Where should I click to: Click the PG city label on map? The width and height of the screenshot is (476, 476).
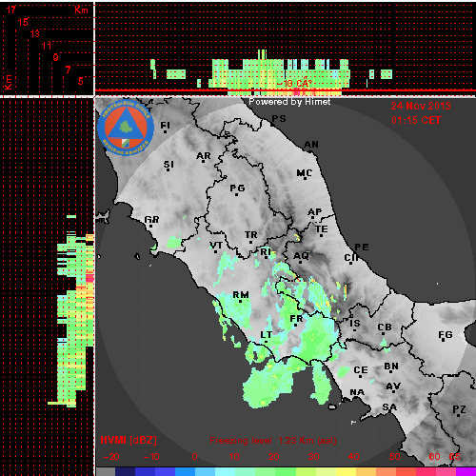[x=237, y=188]
